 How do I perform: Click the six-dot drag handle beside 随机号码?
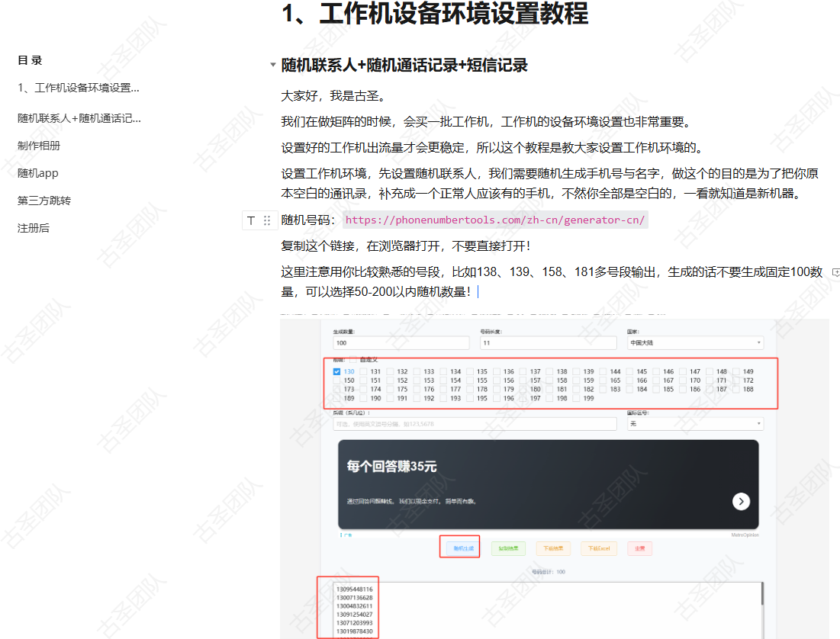coord(267,220)
